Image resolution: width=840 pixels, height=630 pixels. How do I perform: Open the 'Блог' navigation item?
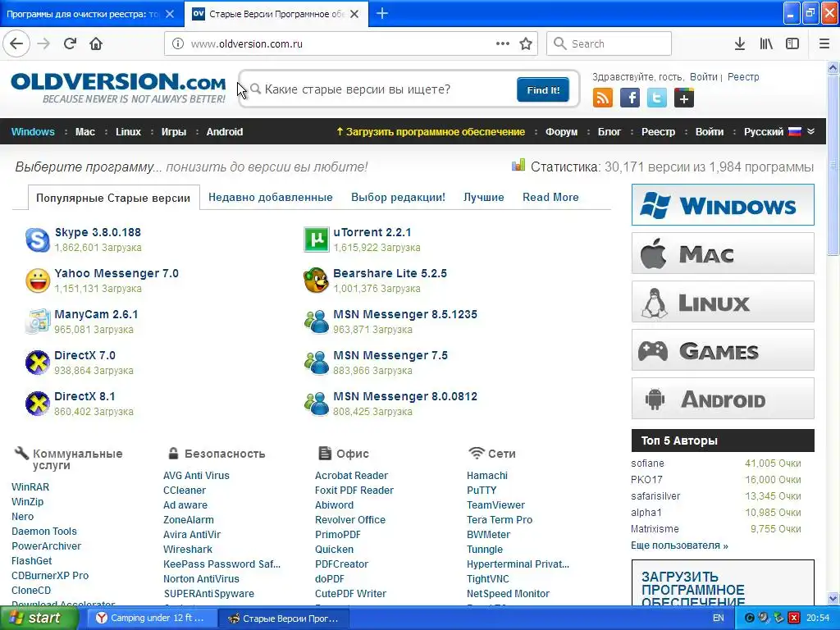[x=609, y=132]
